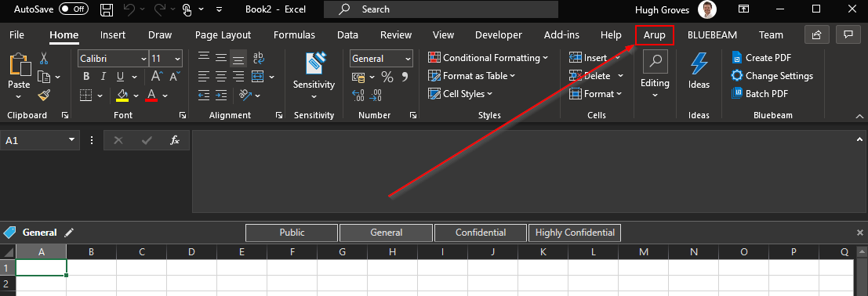
Task: Open Fill Color dropdown arrow
Action: pos(136,96)
